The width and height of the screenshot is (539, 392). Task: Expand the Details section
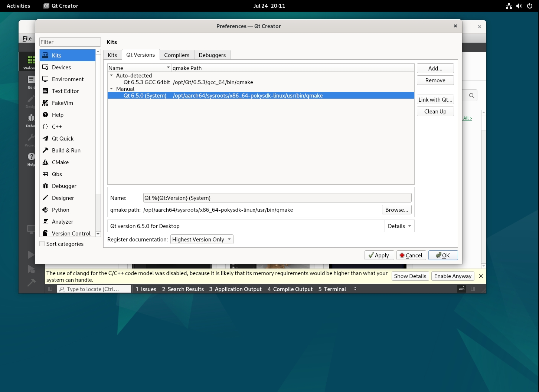pos(399,226)
